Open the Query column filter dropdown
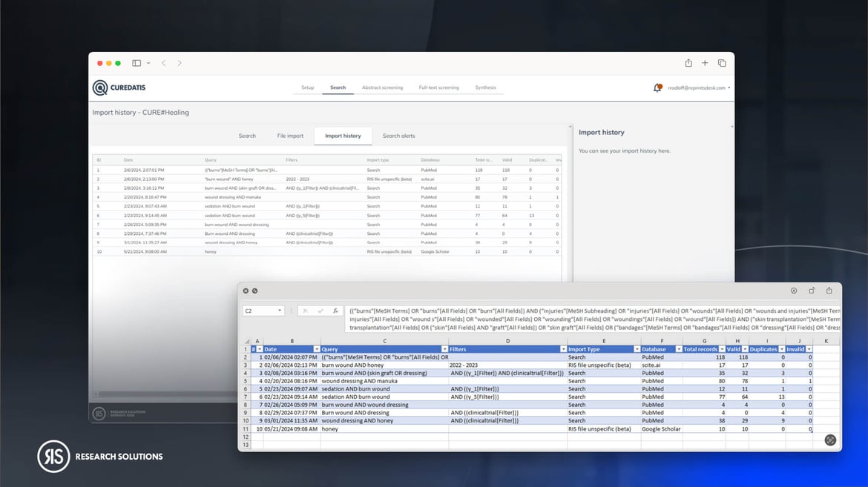Image resolution: width=868 pixels, height=487 pixels. tap(444, 349)
